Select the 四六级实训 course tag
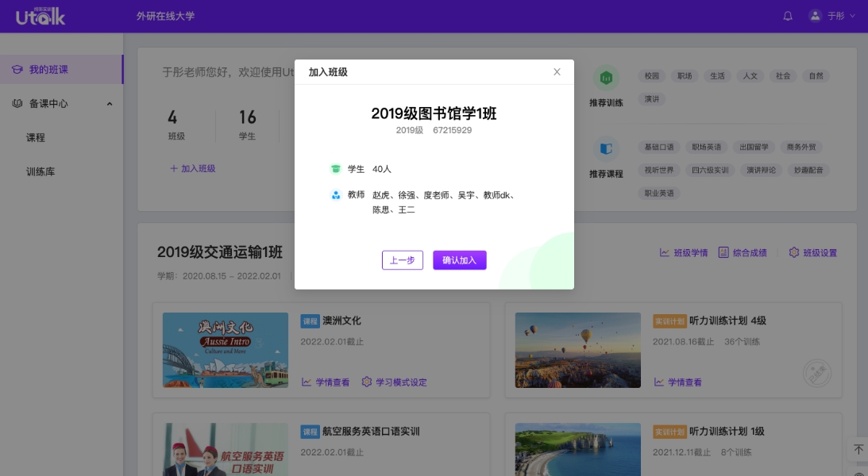The height and width of the screenshot is (476, 868). 710,170
